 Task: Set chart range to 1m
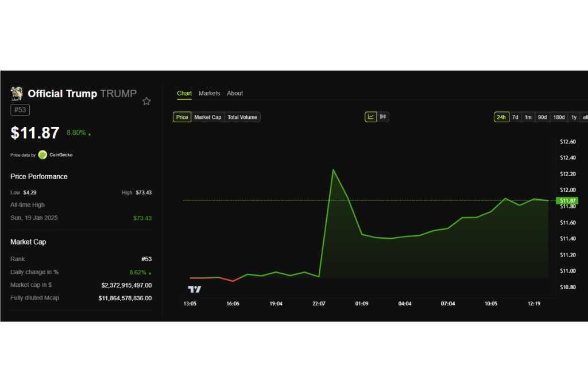(x=528, y=117)
